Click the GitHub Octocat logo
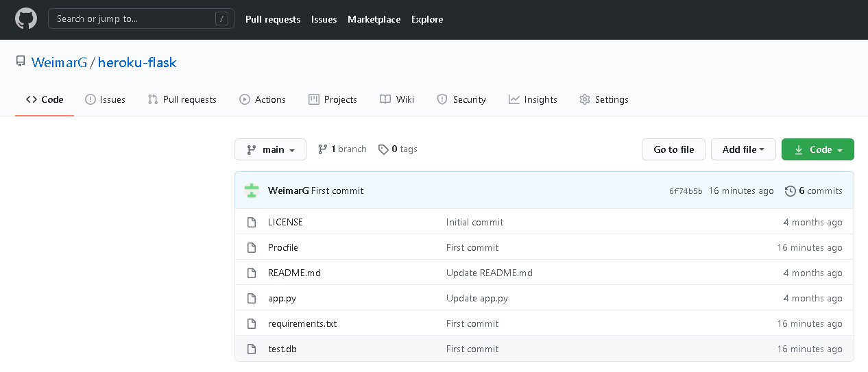 (x=26, y=19)
